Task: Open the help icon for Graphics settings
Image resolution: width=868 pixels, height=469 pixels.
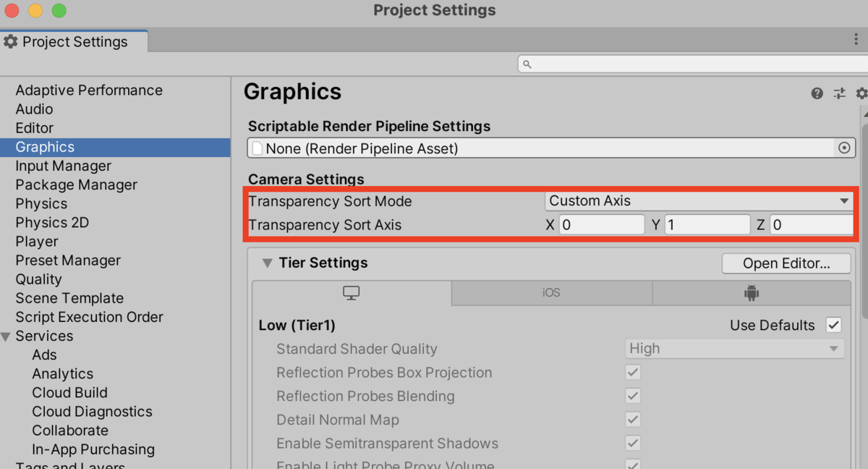Action: 817,93
